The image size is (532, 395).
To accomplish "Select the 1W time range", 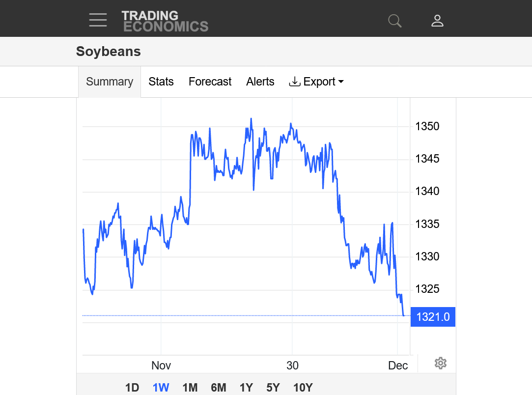I will [161, 388].
